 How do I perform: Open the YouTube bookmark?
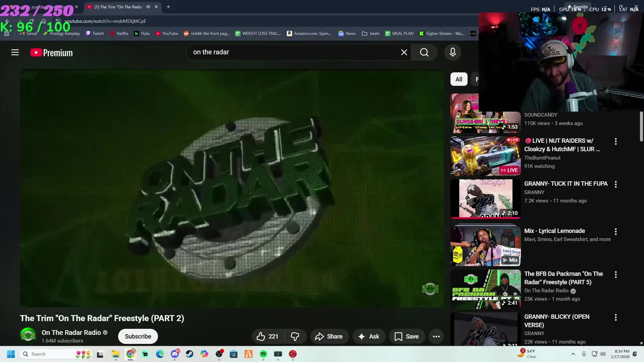pos(167,34)
